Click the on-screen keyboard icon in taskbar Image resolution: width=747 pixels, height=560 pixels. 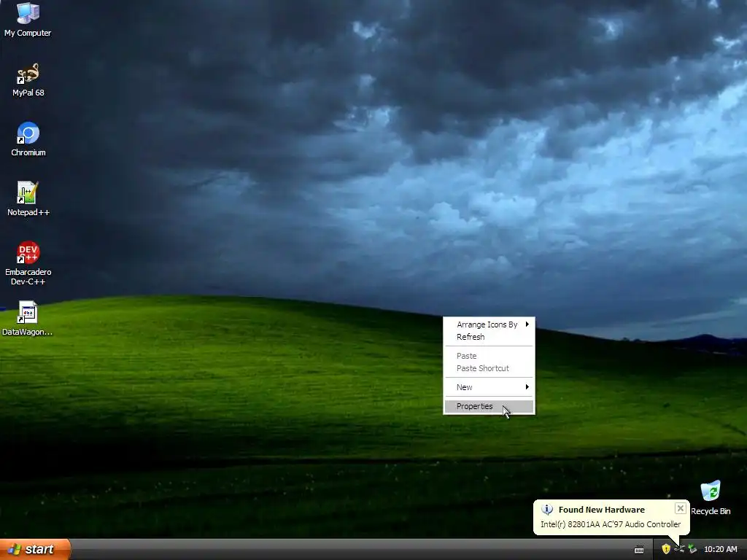click(639, 549)
